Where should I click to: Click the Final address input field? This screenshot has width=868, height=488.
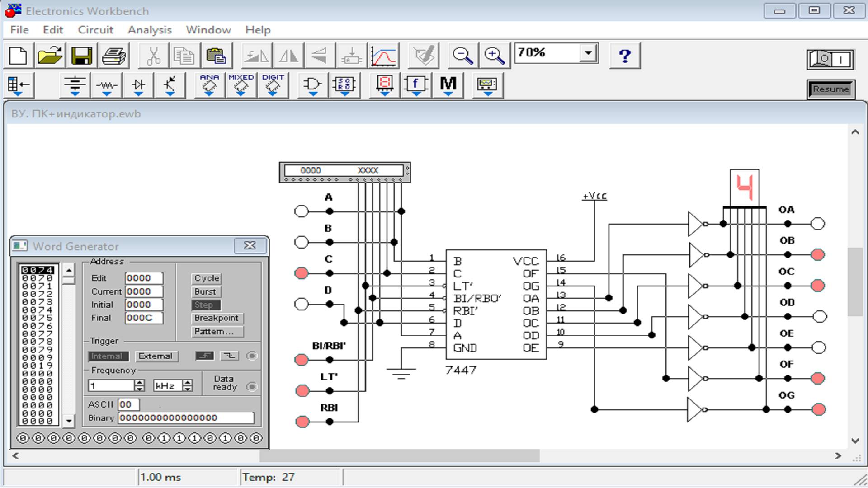point(143,318)
